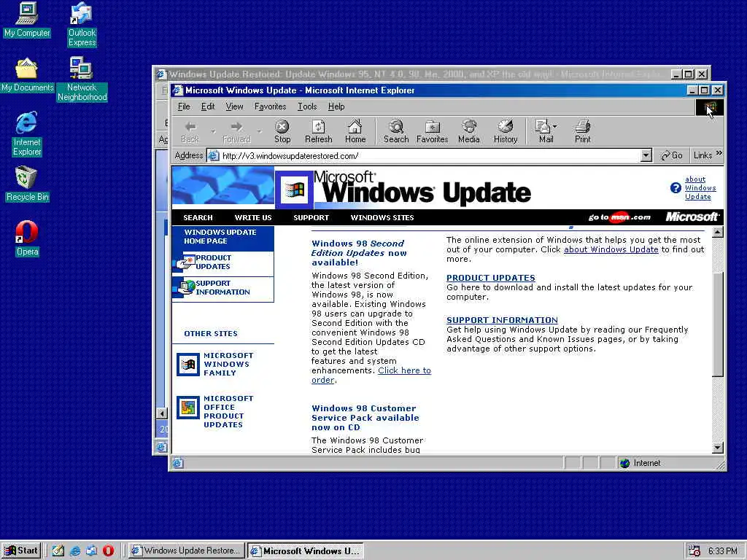Click the Back toolbar button

190,131
